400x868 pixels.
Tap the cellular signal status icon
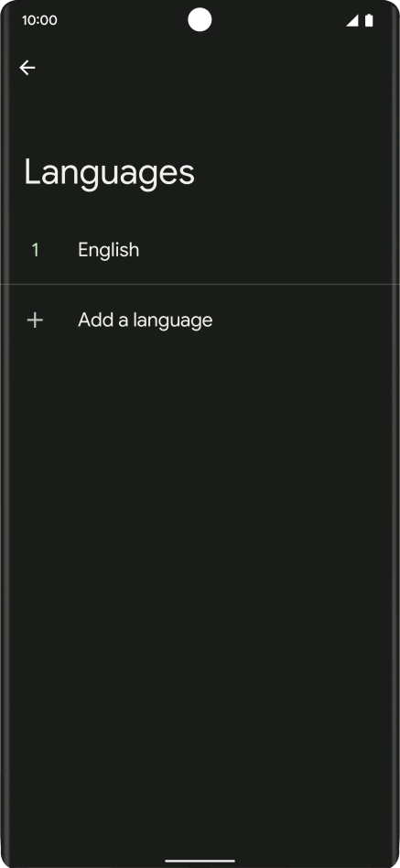coord(351,20)
